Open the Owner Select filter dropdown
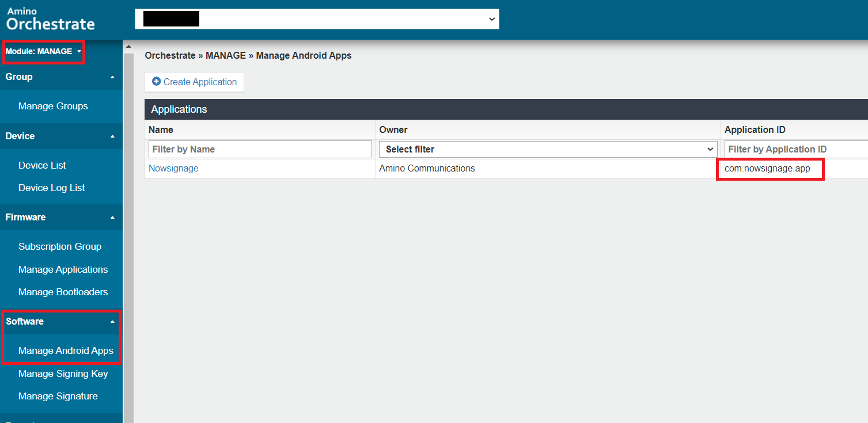This screenshot has height=423, width=868. click(x=548, y=149)
